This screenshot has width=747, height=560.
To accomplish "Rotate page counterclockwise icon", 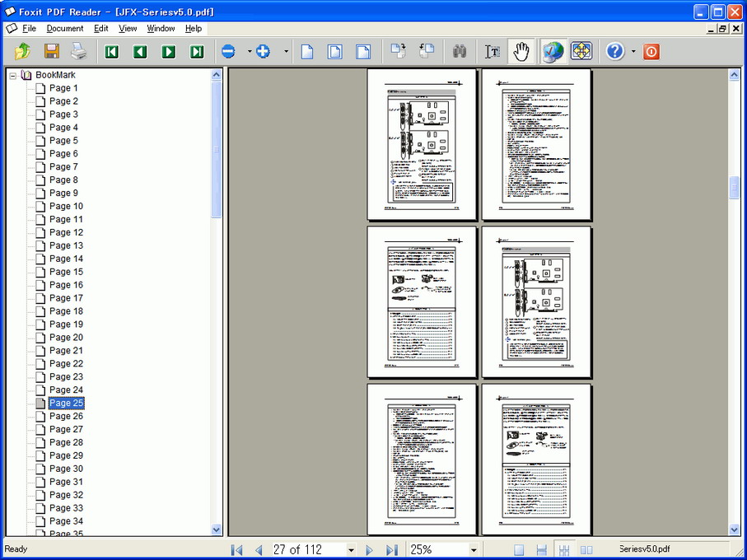I will point(427,51).
